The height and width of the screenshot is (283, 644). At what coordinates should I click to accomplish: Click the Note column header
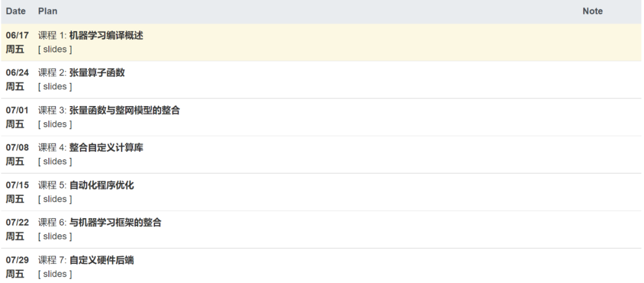[592, 11]
